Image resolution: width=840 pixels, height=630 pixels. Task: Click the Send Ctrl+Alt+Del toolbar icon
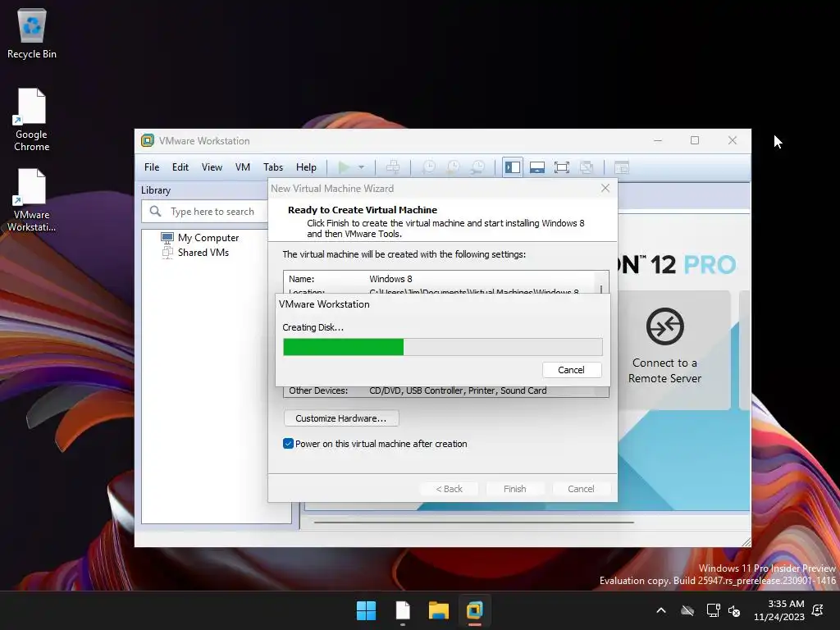[x=393, y=167]
